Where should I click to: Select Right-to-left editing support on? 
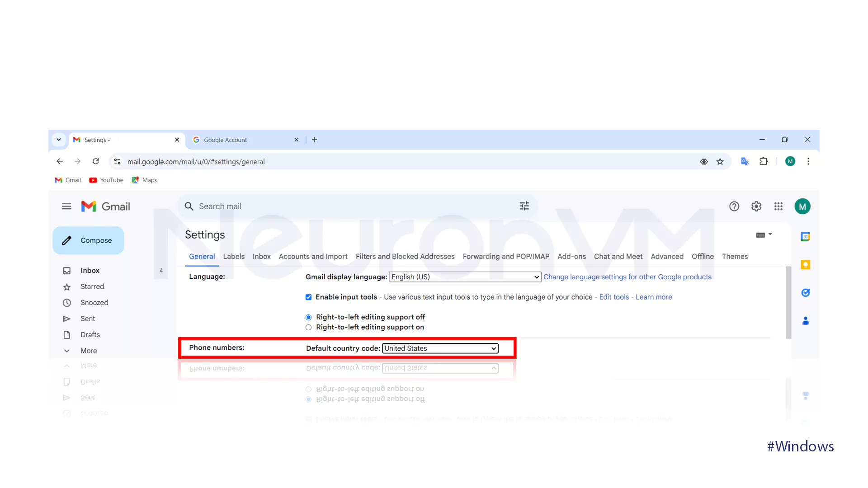pos(308,327)
